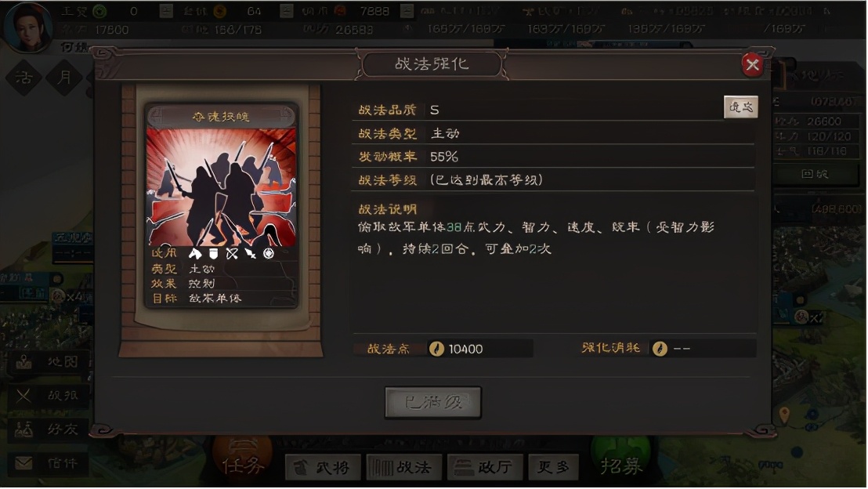Screen dimensions: 868x489
Task: Open the round 任务 quest button
Action: tap(243, 460)
